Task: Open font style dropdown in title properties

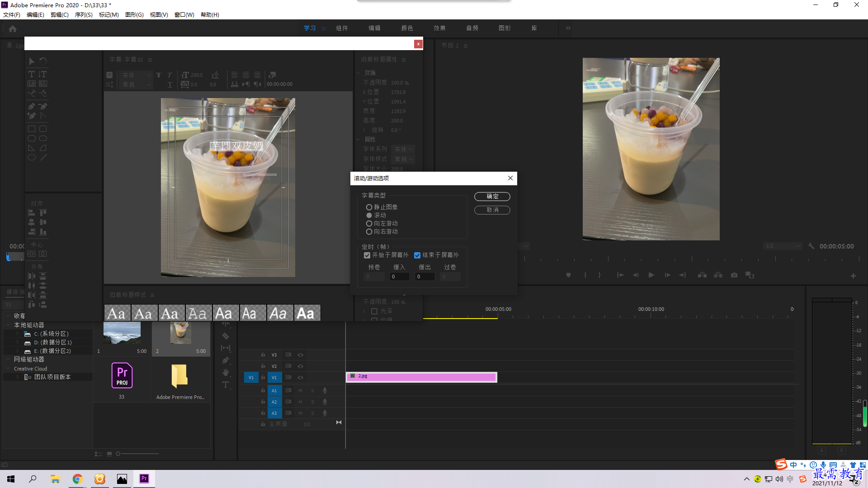Action: click(403, 159)
